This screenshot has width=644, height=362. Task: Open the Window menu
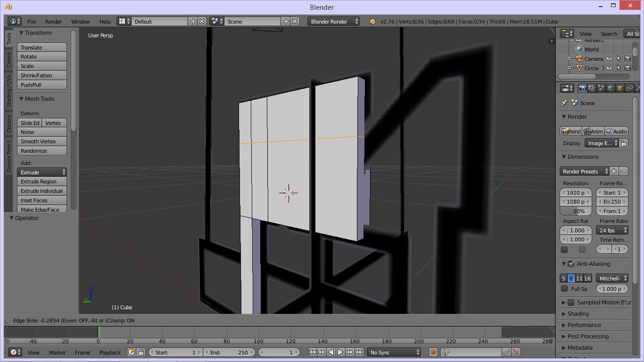[81, 21]
